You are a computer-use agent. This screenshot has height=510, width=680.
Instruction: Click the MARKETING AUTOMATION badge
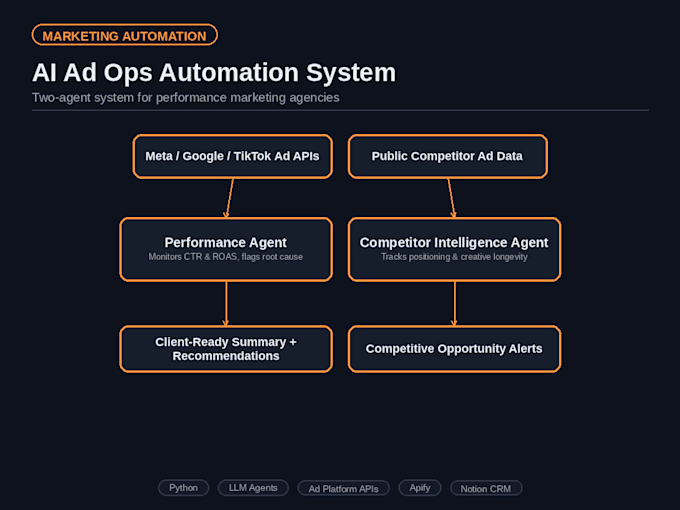pyautogui.click(x=124, y=35)
